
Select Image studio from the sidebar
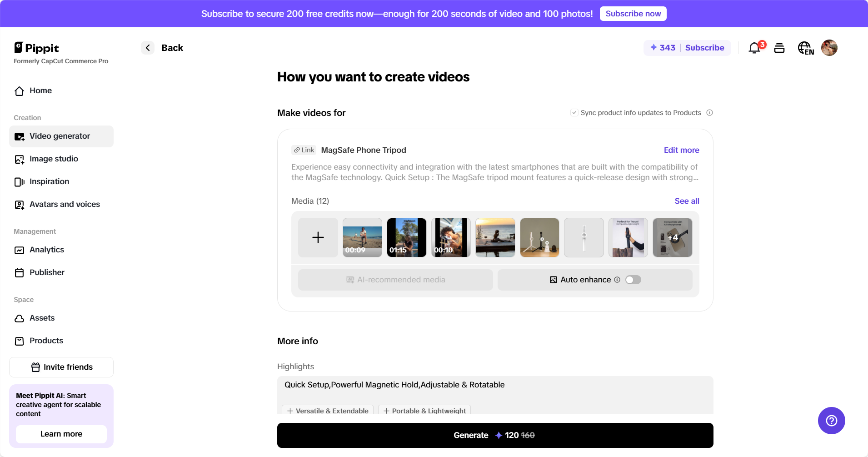(x=53, y=159)
